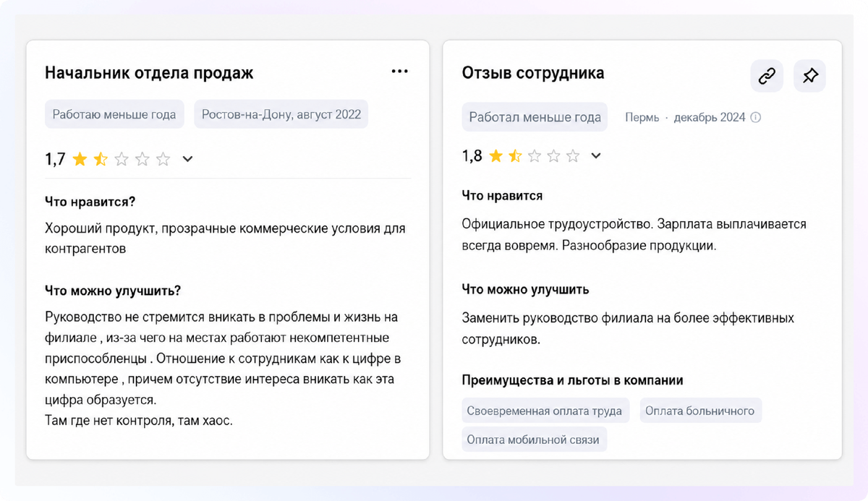Select the 'Оплата мобильной связи' benefit chip
Screen dimensions: 868x501
pyautogui.click(x=534, y=439)
